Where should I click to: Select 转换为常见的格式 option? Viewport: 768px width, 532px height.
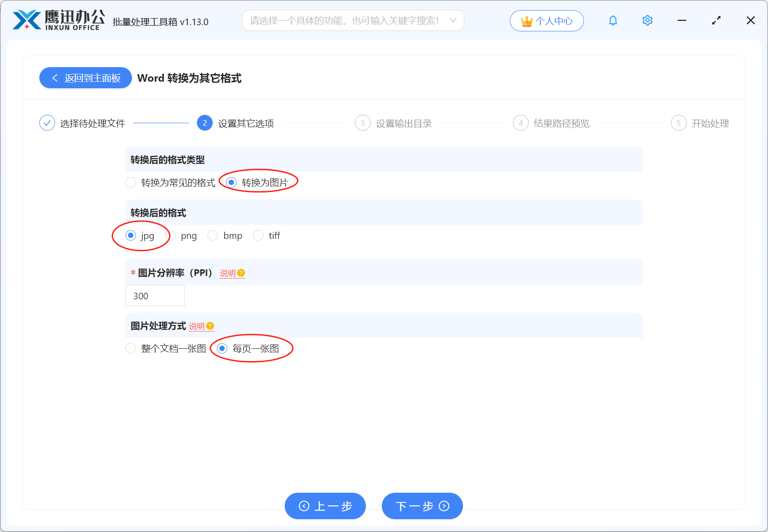point(131,182)
